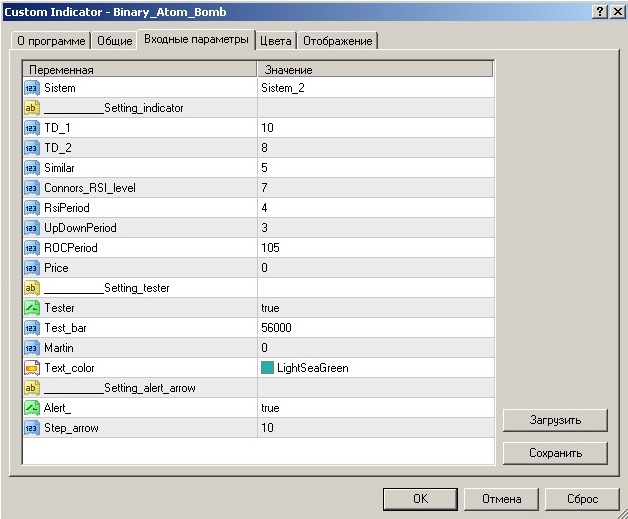Select the ROCPeriod variable name
The height and width of the screenshot is (519, 628).
[x=71, y=248]
